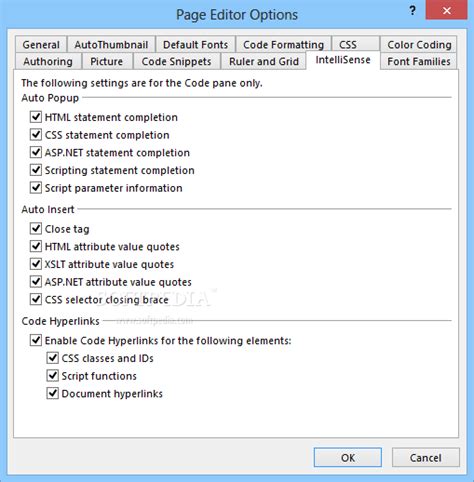Uncheck CSS selector closing brace

[x=36, y=299]
